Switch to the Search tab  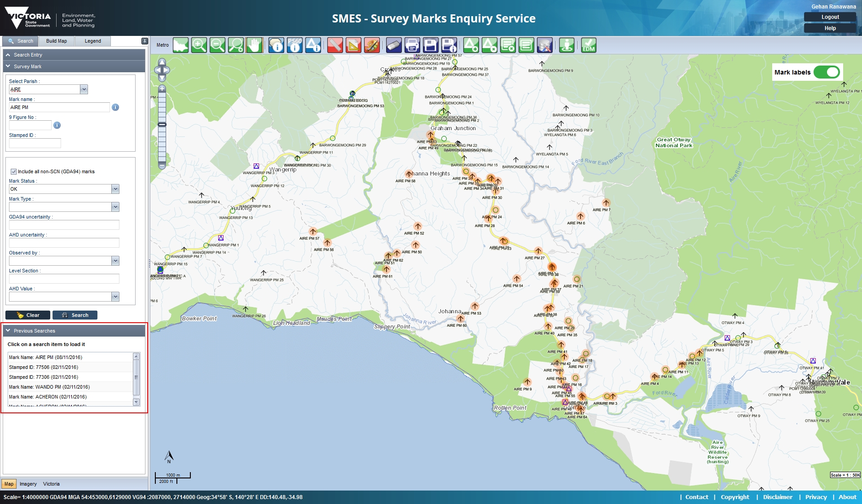[x=21, y=41]
